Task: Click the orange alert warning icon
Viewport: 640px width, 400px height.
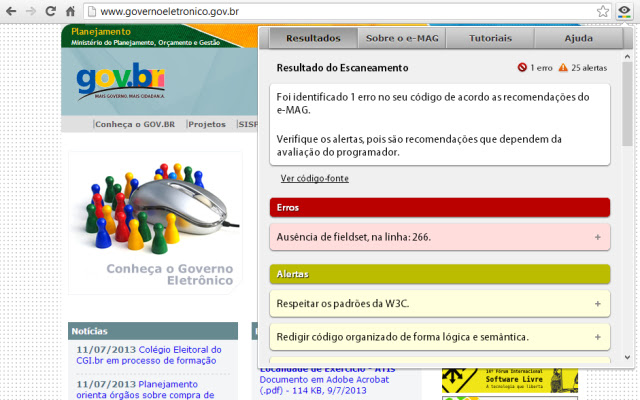Action: pos(563,68)
